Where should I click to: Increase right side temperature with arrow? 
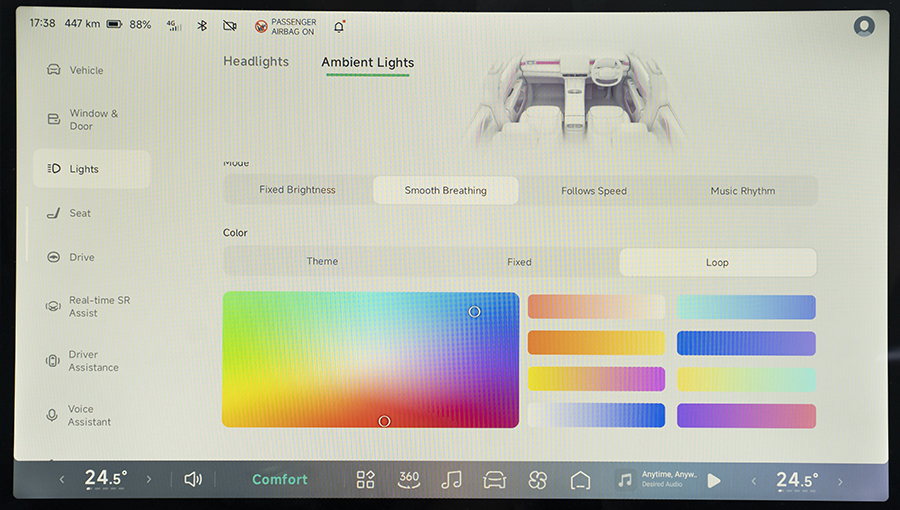[837, 480]
